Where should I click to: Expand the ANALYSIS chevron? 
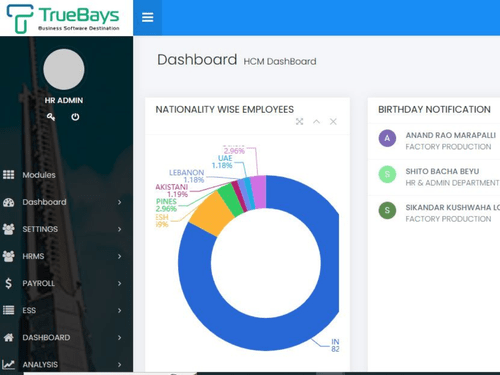click(x=119, y=364)
